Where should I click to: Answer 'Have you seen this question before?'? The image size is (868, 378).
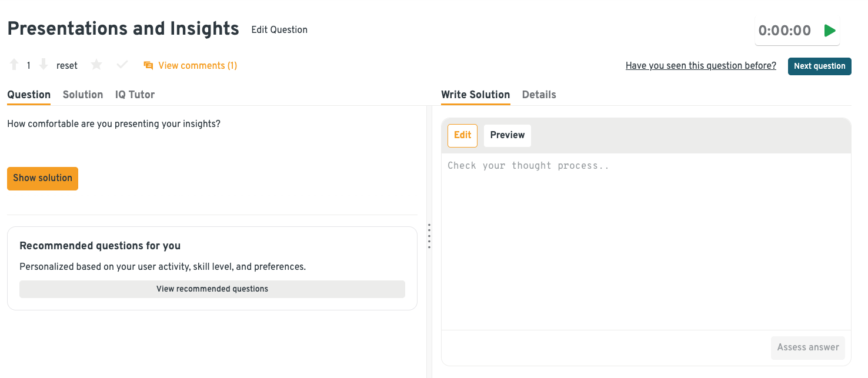700,65
